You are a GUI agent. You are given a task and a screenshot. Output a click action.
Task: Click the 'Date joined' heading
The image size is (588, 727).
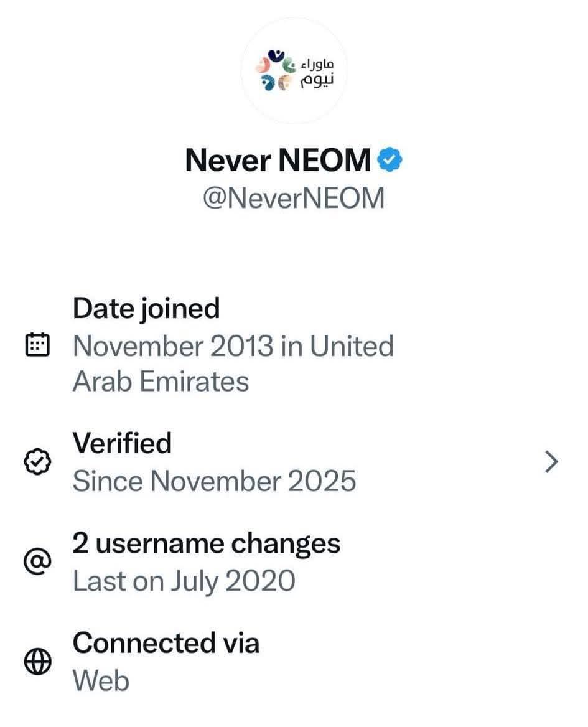[x=146, y=308]
